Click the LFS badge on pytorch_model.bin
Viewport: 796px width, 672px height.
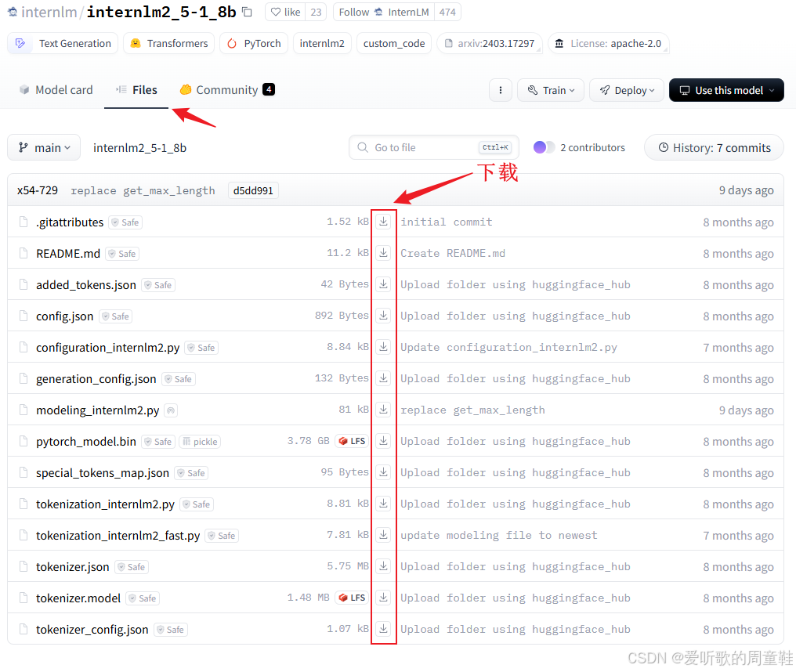click(353, 441)
